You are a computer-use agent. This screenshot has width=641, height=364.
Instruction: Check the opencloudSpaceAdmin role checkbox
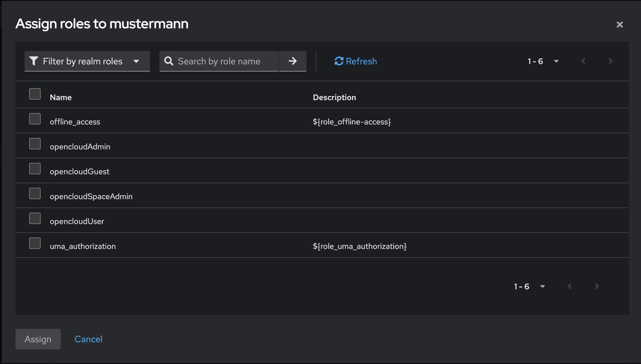click(x=35, y=193)
